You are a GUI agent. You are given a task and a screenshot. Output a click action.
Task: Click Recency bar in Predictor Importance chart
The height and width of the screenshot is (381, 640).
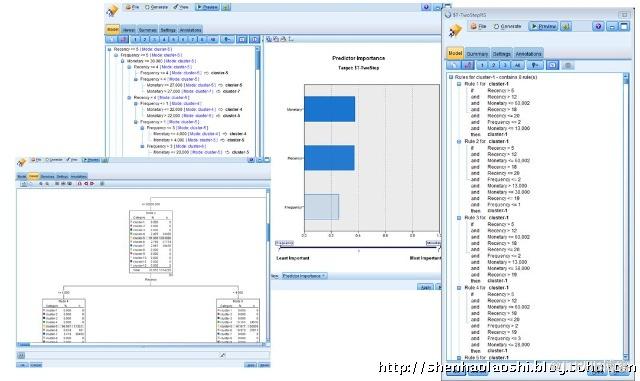coord(329,158)
